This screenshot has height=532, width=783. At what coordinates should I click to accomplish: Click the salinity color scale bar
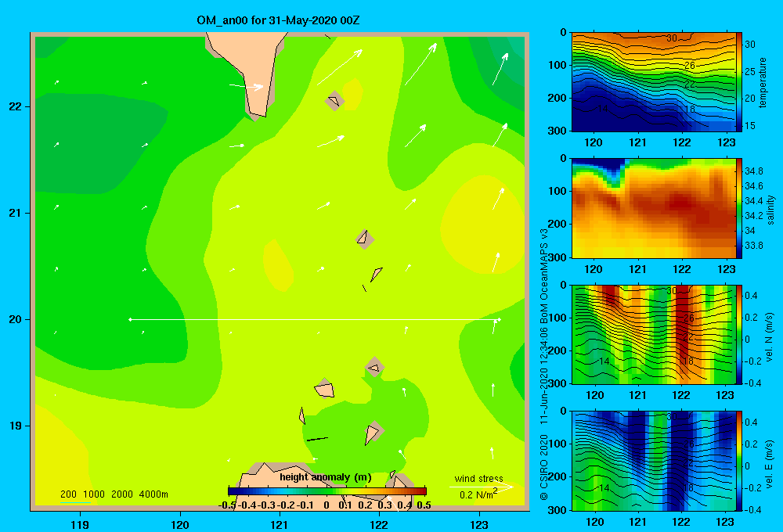[739, 209]
